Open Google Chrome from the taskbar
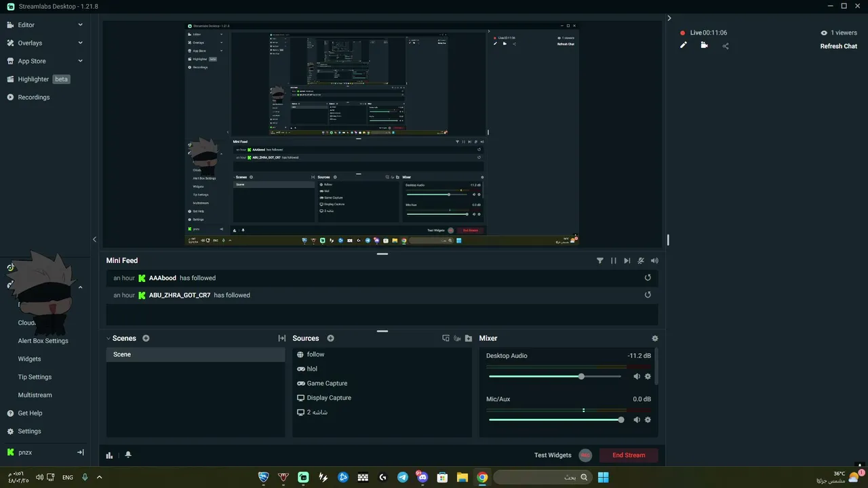The image size is (868, 488). (482, 477)
